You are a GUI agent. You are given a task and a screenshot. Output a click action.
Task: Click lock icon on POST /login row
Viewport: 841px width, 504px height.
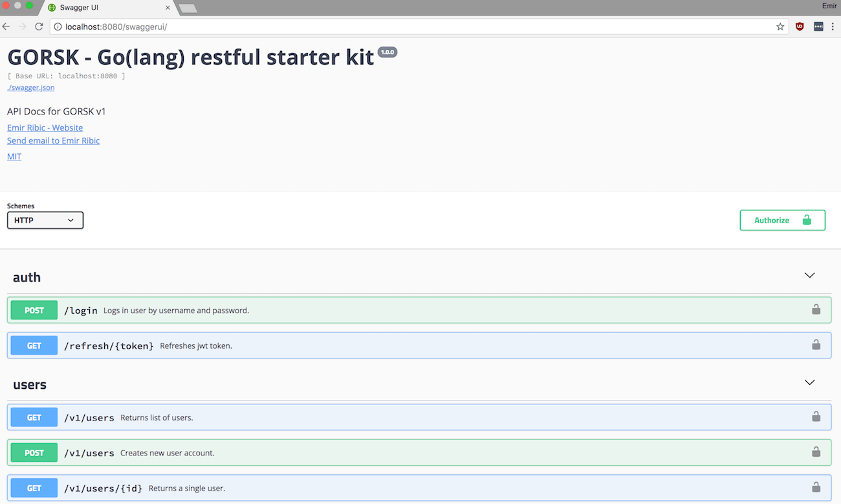[x=816, y=310]
